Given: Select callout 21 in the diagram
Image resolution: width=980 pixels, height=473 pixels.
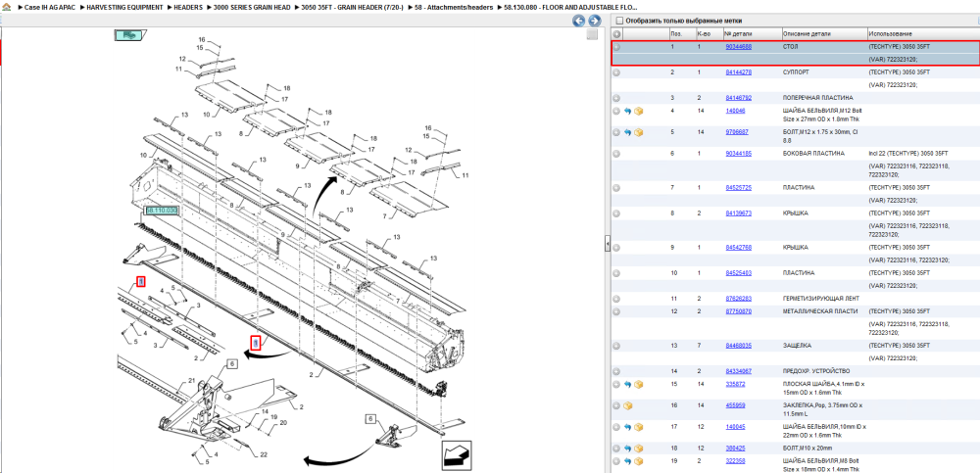Looking at the screenshot, I should point(192,381).
